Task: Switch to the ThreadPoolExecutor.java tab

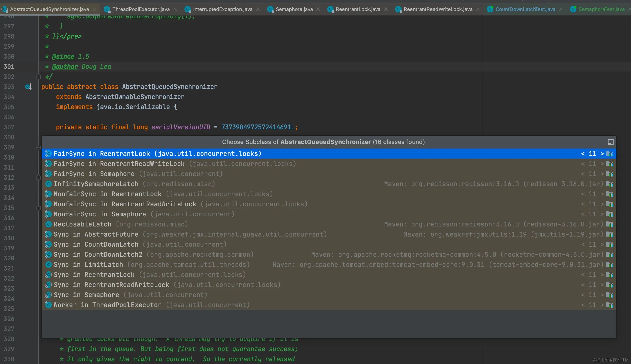Action: (x=141, y=9)
